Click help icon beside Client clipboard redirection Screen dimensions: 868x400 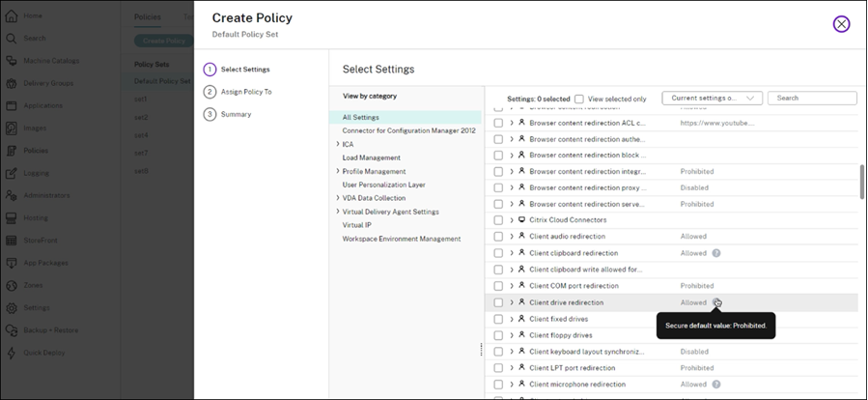(716, 253)
